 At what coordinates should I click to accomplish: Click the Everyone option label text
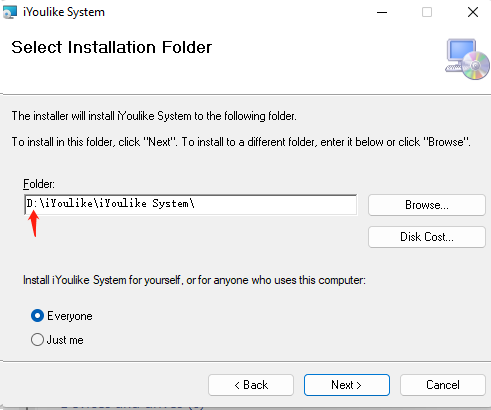pyautogui.click(x=70, y=316)
